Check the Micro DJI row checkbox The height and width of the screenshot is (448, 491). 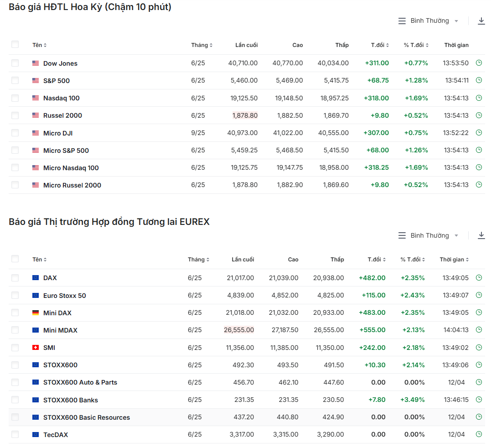coord(15,133)
